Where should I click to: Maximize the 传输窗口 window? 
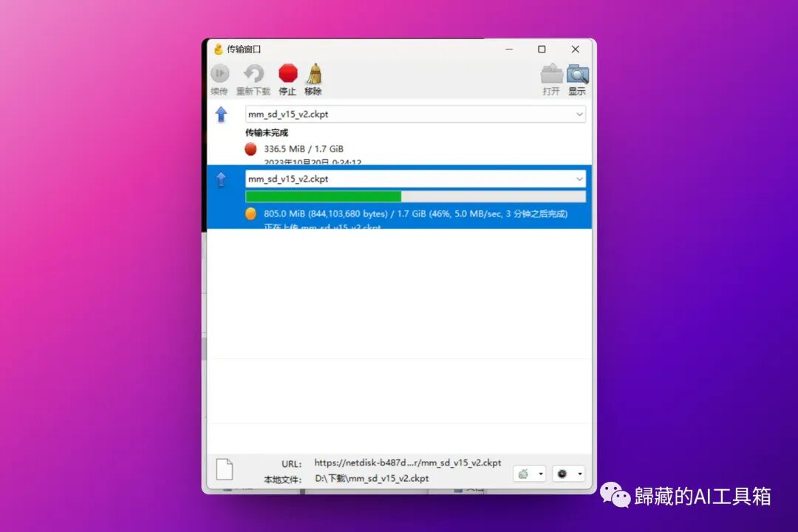coord(542,49)
